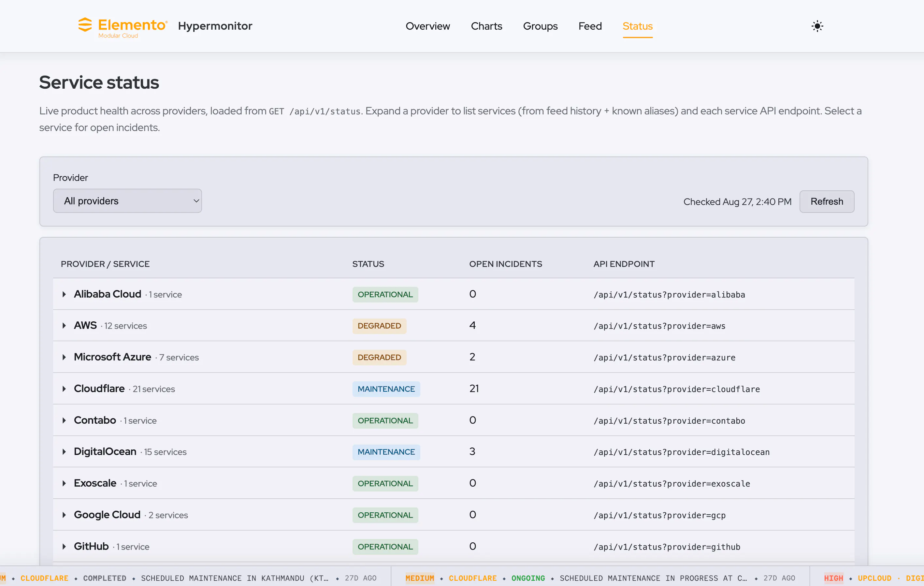
Task: Click the AWS DEGRADED status badge
Action: [379, 326]
